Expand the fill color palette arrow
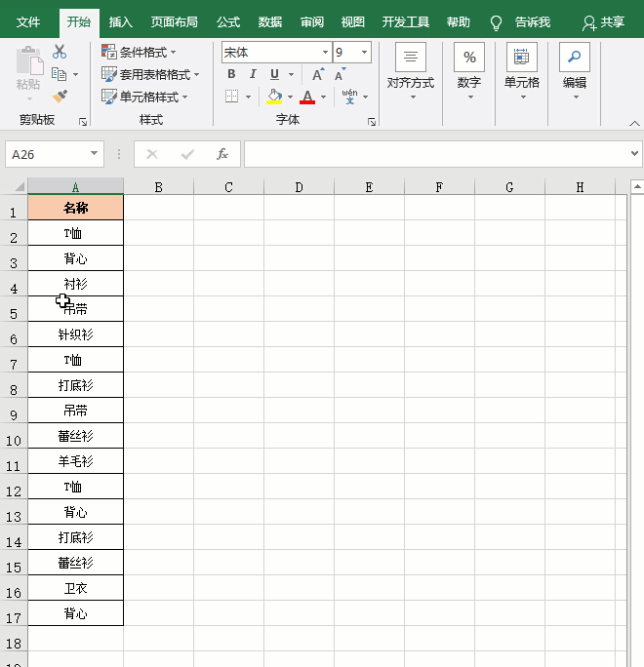This screenshot has width=644, height=667. tap(291, 97)
